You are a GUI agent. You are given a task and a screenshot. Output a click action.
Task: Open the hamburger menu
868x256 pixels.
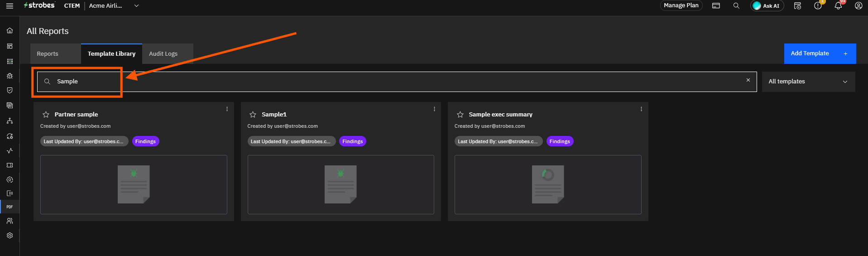[x=10, y=6]
